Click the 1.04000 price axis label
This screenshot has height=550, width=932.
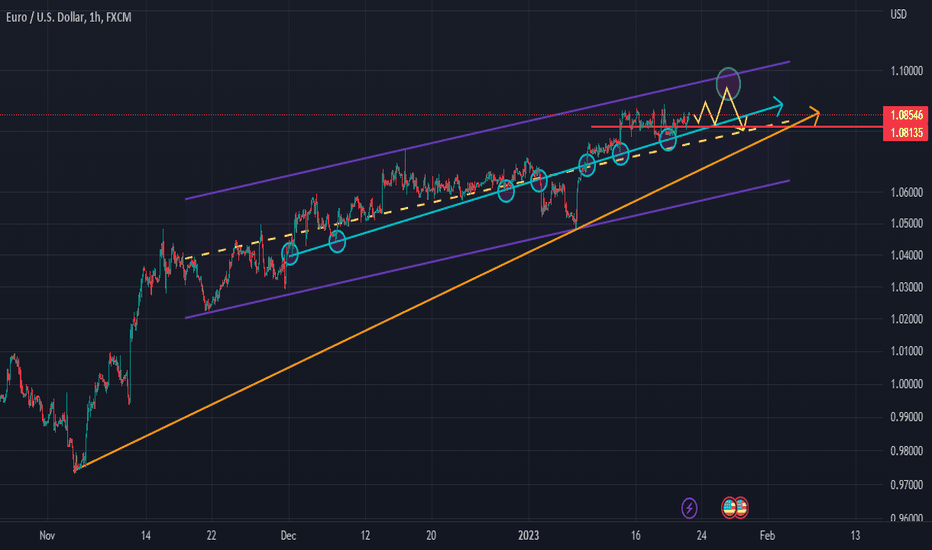coord(906,255)
